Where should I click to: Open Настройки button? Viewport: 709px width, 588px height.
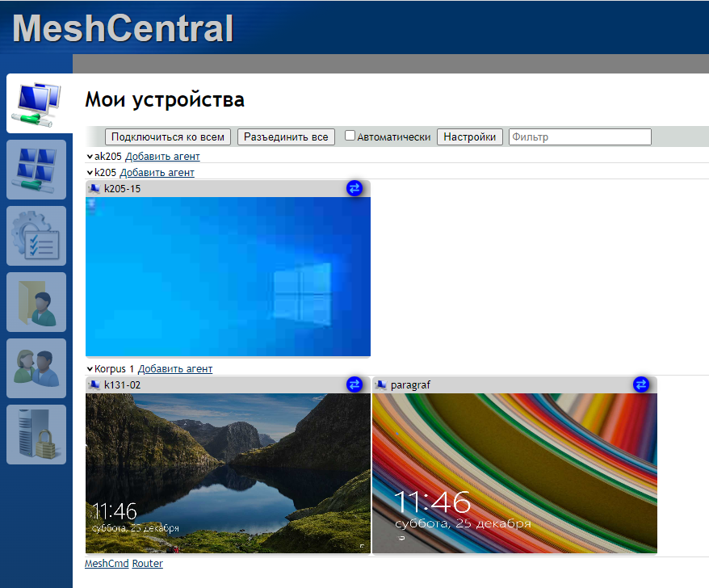pos(470,136)
